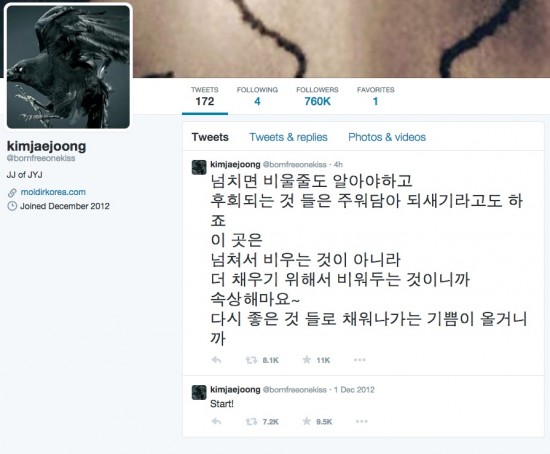Open more options on the Korean tweet
550x454 pixels.
[360, 360]
